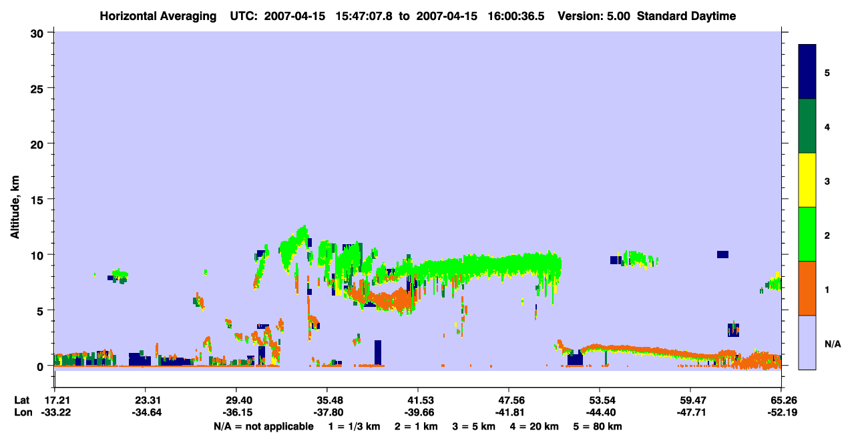Click the 'Horizontal Averaging' title text
The height and width of the screenshot is (445, 868).
click(157, 16)
